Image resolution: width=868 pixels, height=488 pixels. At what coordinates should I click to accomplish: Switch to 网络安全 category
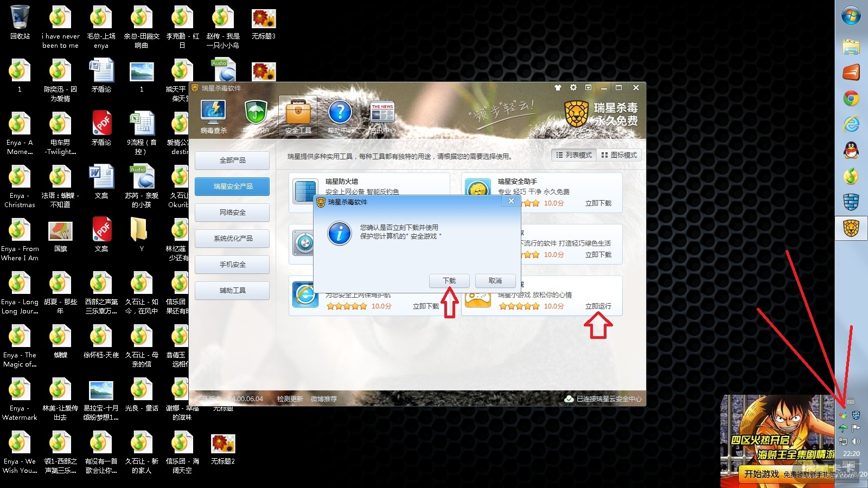[232, 213]
